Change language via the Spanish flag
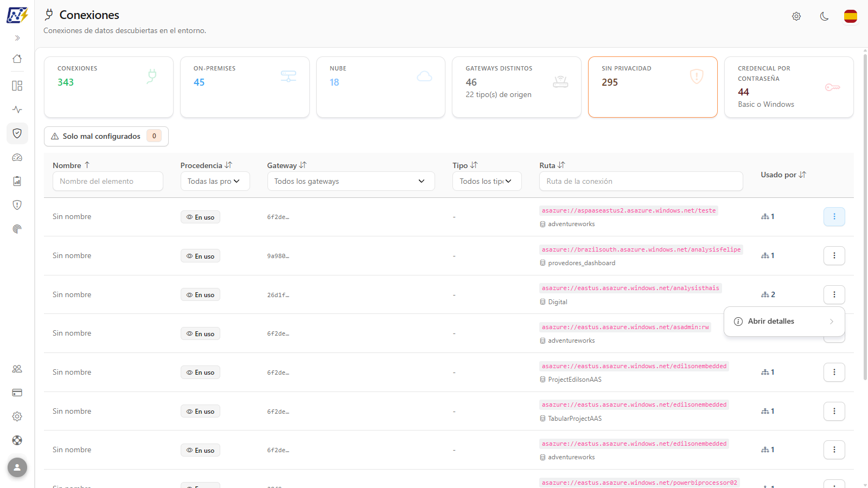 tap(851, 16)
